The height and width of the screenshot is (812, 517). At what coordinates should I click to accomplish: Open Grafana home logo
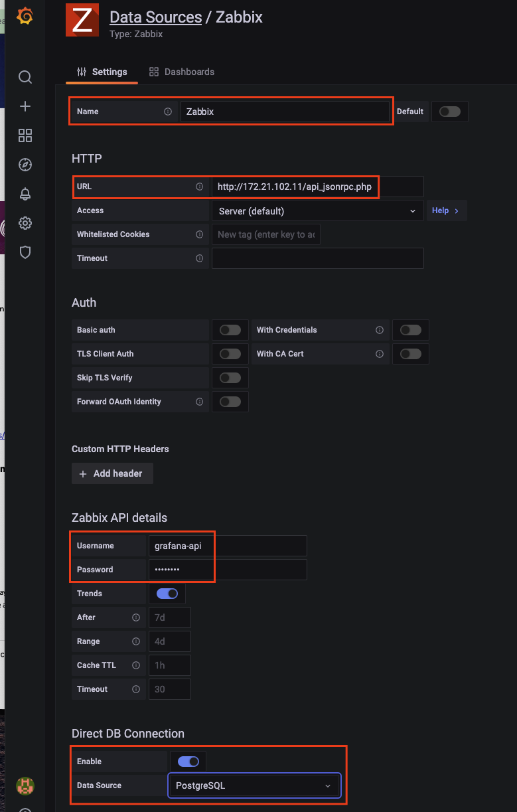point(25,16)
